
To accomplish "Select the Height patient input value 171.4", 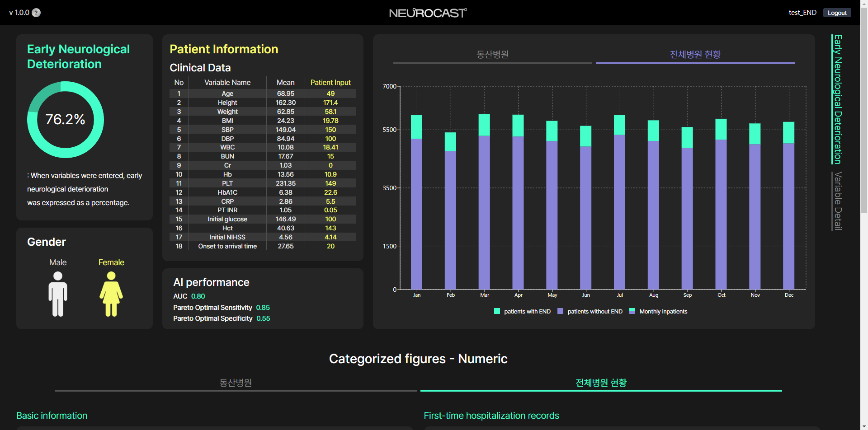I will 330,103.
